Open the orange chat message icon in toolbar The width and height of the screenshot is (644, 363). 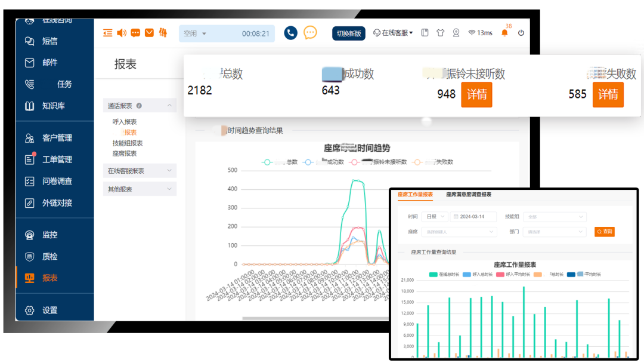(135, 33)
